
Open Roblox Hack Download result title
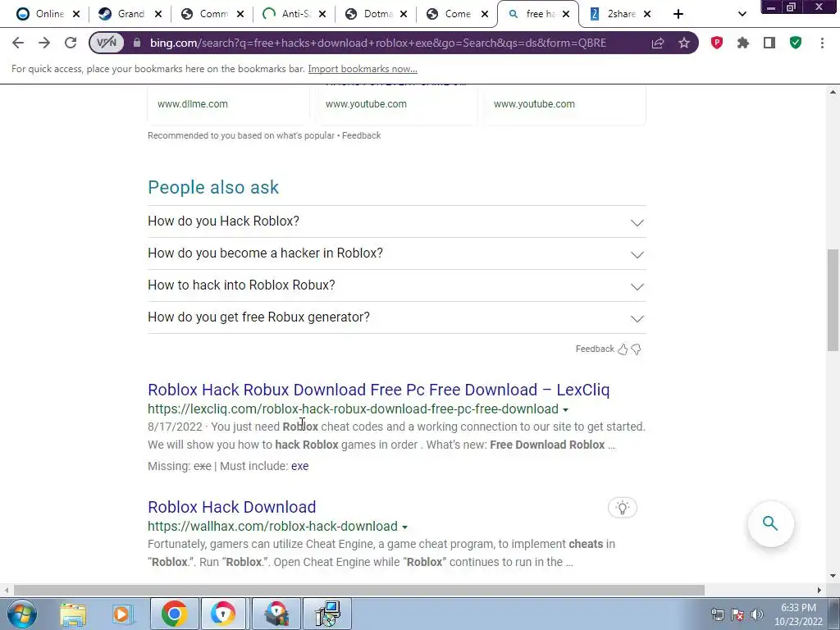click(232, 507)
